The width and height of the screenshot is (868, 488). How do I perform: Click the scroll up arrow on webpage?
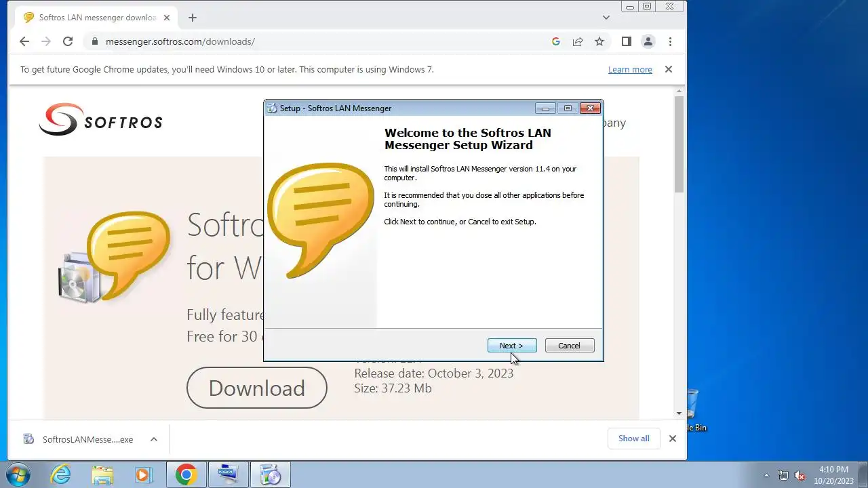coord(679,89)
